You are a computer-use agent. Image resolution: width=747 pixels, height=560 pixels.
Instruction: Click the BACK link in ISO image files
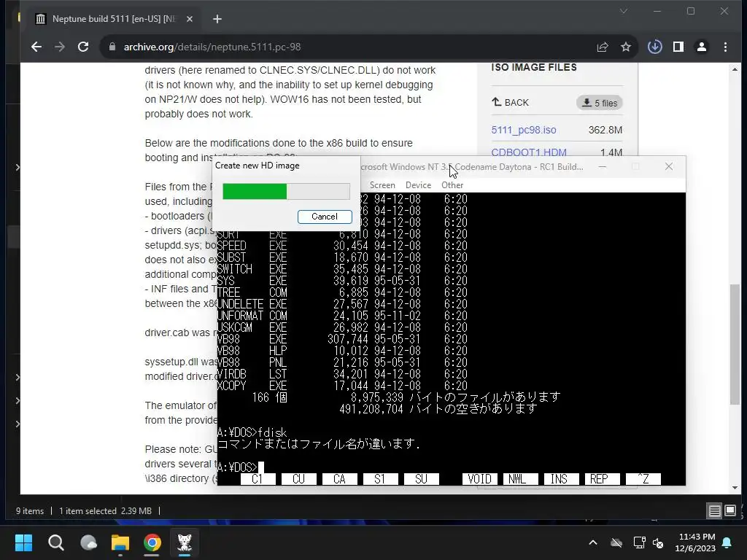click(x=510, y=102)
